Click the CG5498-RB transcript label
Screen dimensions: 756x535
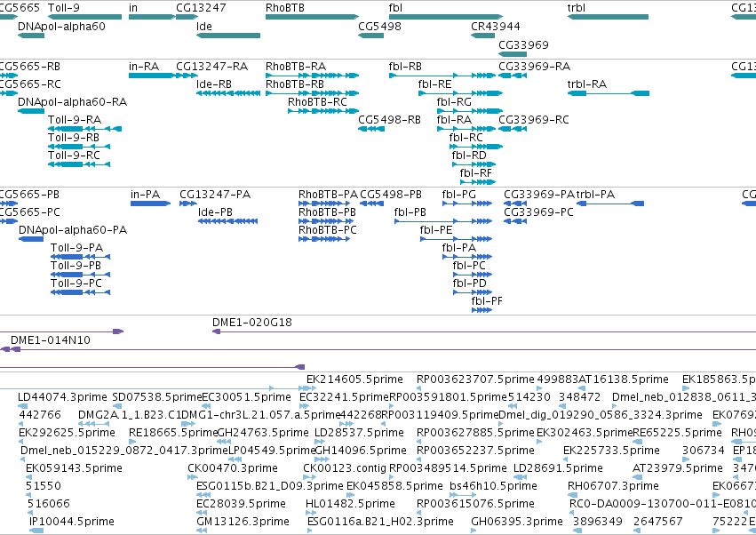tap(389, 120)
